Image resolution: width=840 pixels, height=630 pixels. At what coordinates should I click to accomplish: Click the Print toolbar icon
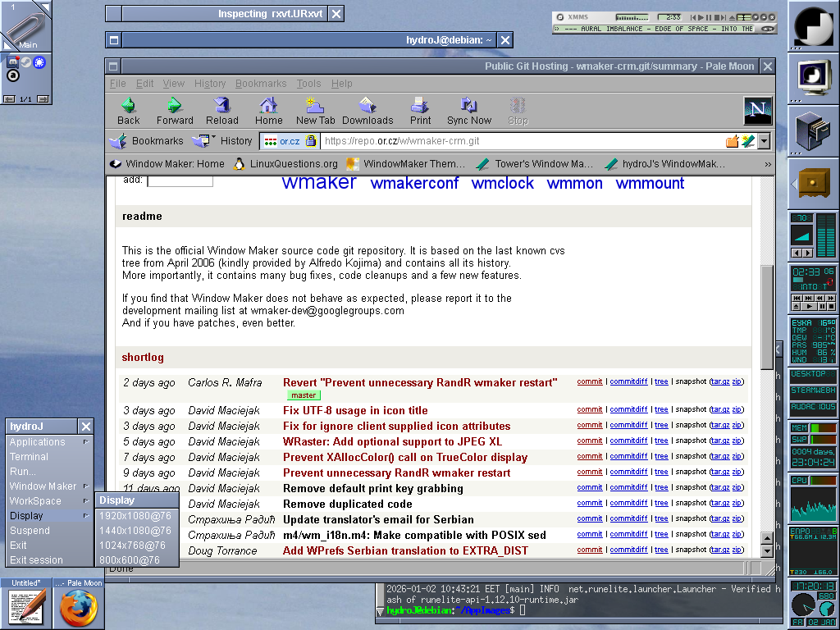coord(420,111)
